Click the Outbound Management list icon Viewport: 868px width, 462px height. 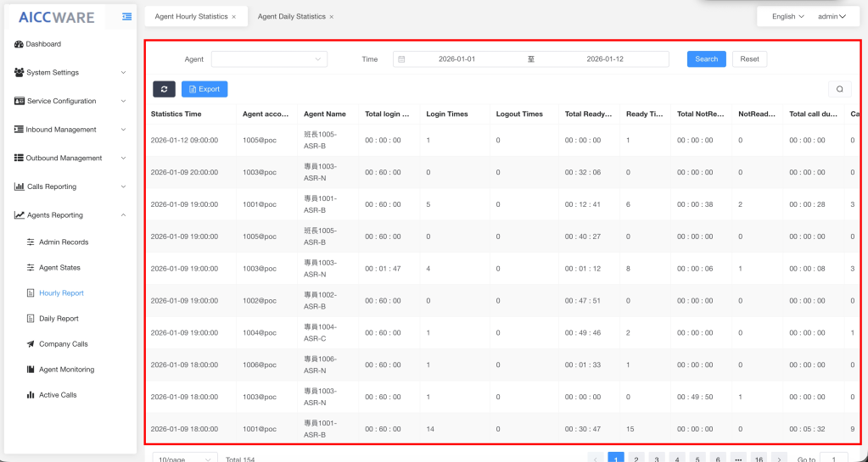click(x=19, y=159)
